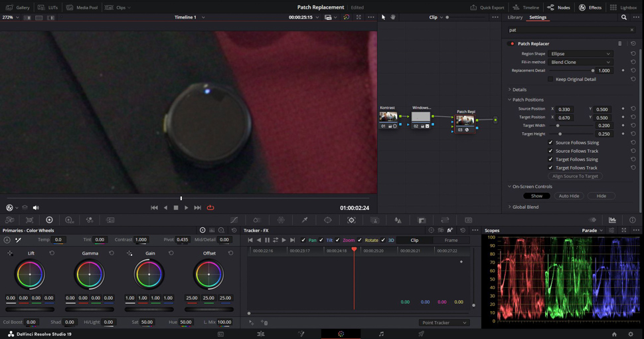Uncheck Target Follows Sizing

click(x=550, y=160)
